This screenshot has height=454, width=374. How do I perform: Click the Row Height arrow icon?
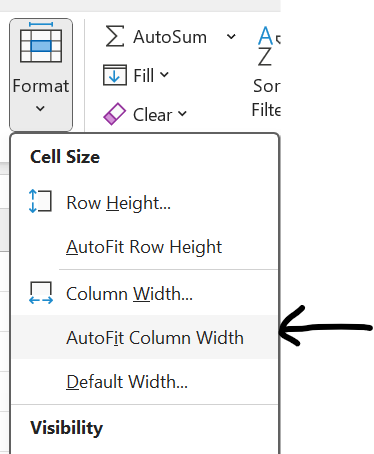click(40, 201)
